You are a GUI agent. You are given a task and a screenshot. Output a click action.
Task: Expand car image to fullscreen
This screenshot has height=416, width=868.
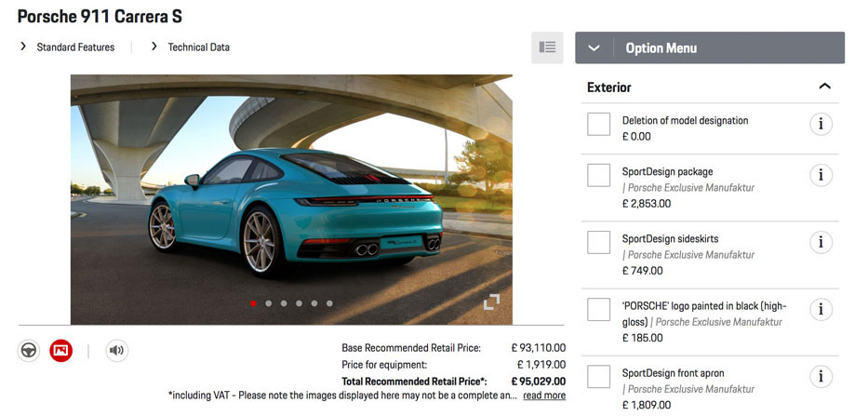[491, 302]
